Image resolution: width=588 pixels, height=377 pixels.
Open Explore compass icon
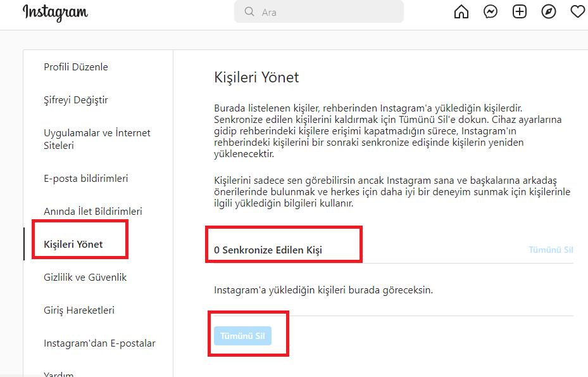pyautogui.click(x=549, y=11)
